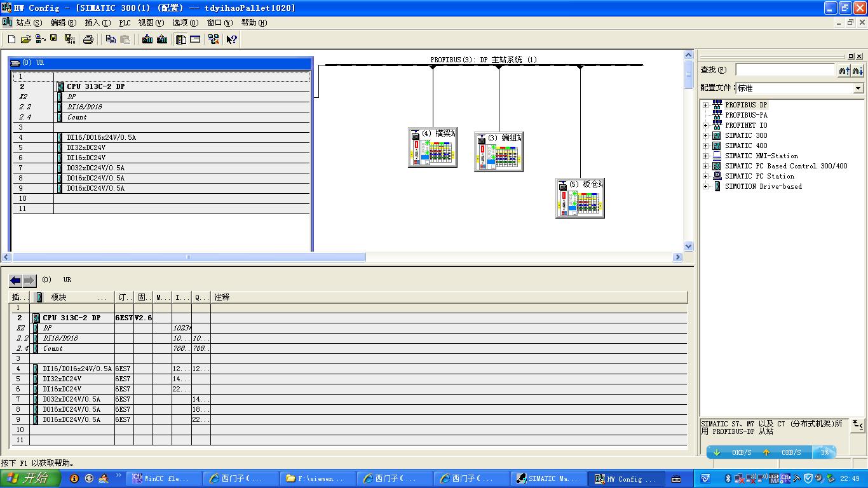The image size is (868, 488).
Task: Click the Download to Module icon
Action: tap(147, 39)
